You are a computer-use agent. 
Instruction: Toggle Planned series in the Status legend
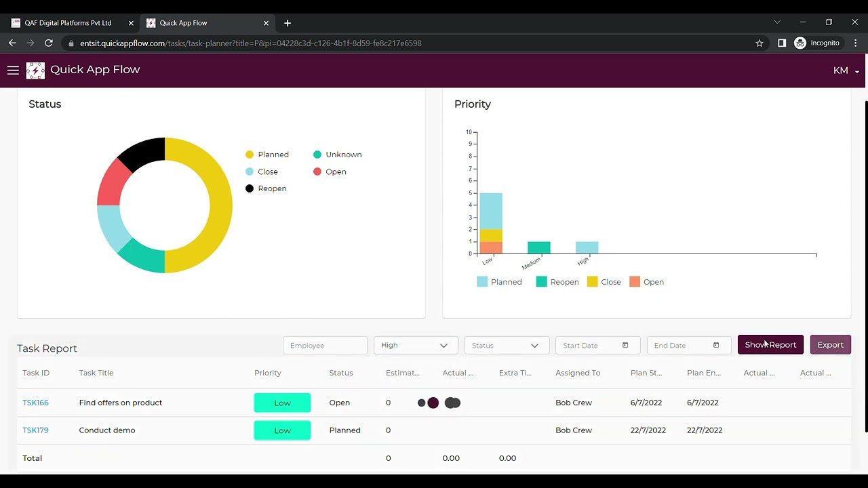[267, 155]
